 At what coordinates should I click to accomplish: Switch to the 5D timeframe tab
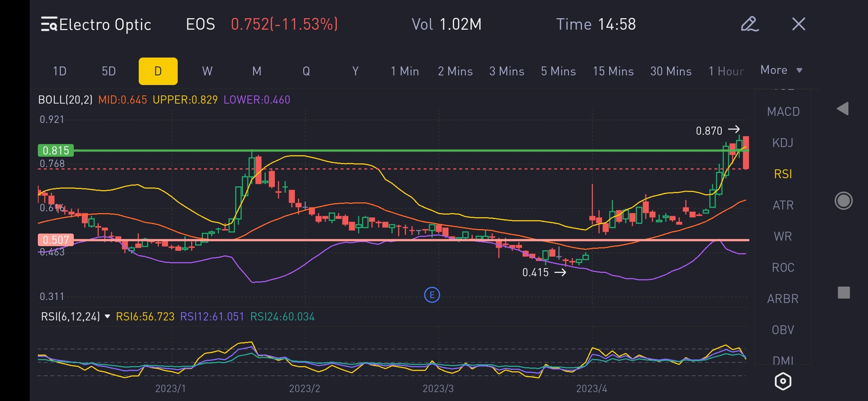[109, 71]
